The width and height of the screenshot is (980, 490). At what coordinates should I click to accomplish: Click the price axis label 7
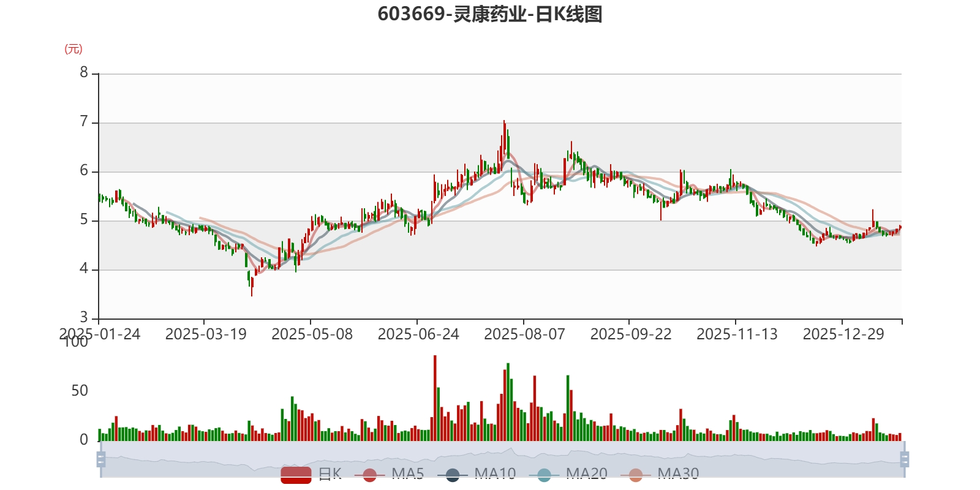tap(84, 122)
